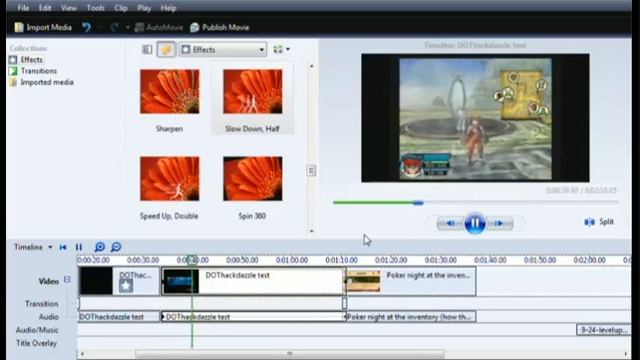The height and width of the screenshot is (360, 640).
Task: Click the Zoom Timeline In icon
Action: pyautogui.click(x=100, y=247)
